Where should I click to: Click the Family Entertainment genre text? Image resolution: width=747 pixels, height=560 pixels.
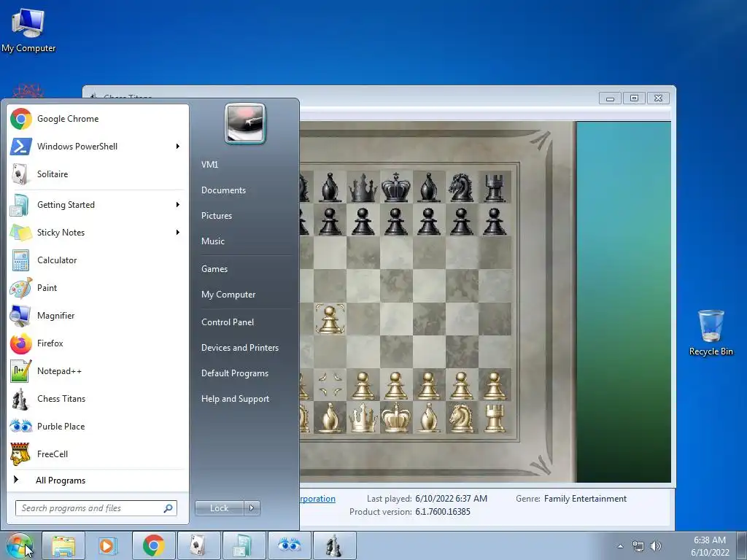pyautogui.click(x=585, y=499)
